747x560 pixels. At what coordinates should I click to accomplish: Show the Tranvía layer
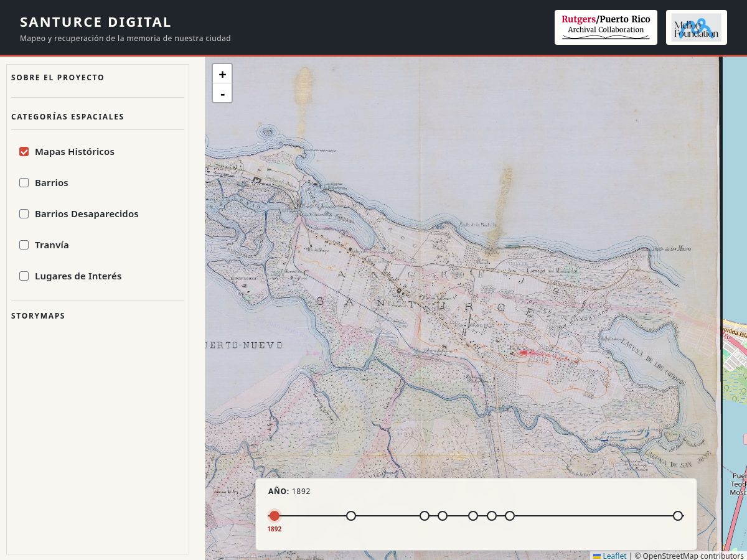[x=24, y=245]
